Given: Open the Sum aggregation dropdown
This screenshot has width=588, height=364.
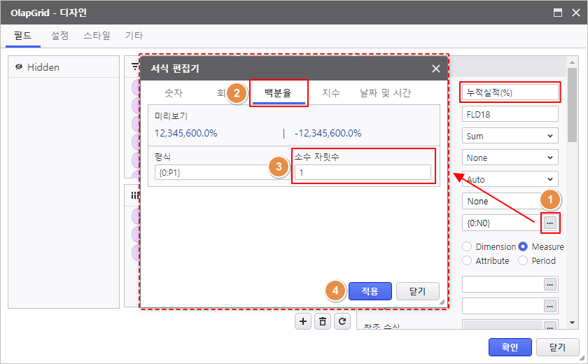Looking at the screenshot, I should point(510,136).
